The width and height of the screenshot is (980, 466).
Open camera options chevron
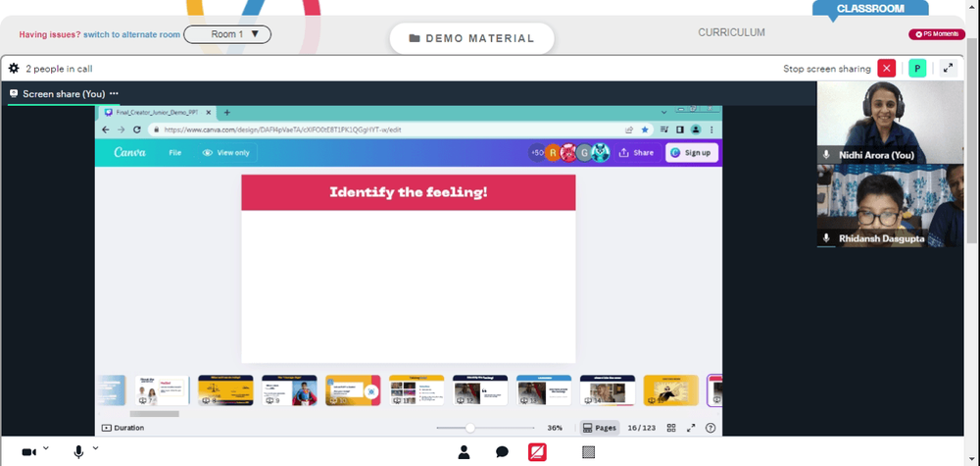click(46, 448)
